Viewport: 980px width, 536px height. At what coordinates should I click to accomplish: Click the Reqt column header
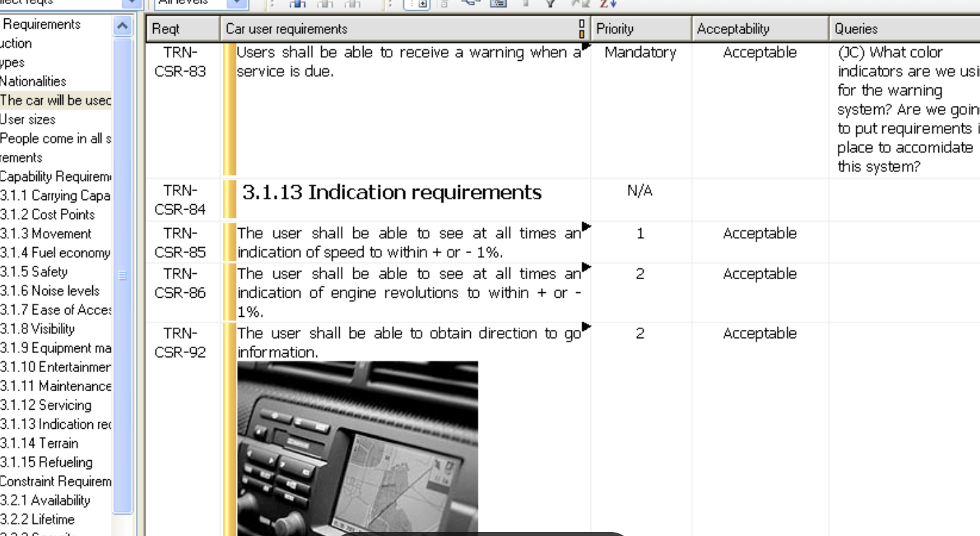(x=183, y=29)
